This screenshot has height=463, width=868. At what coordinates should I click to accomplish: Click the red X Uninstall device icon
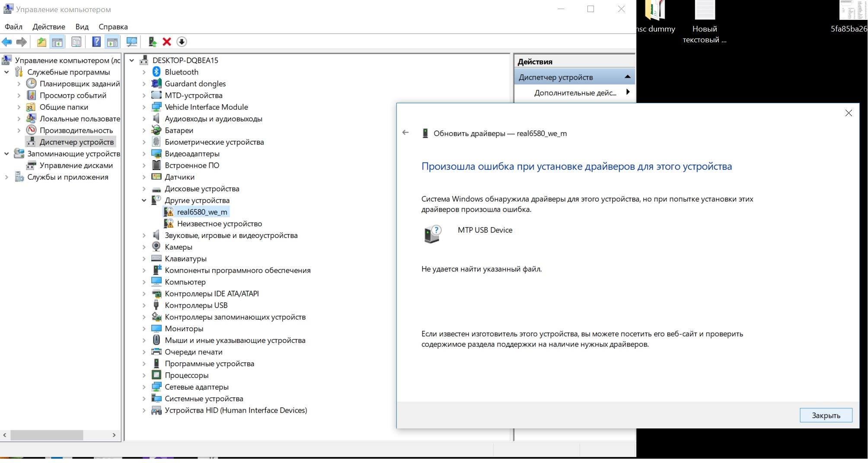[167, 42]
